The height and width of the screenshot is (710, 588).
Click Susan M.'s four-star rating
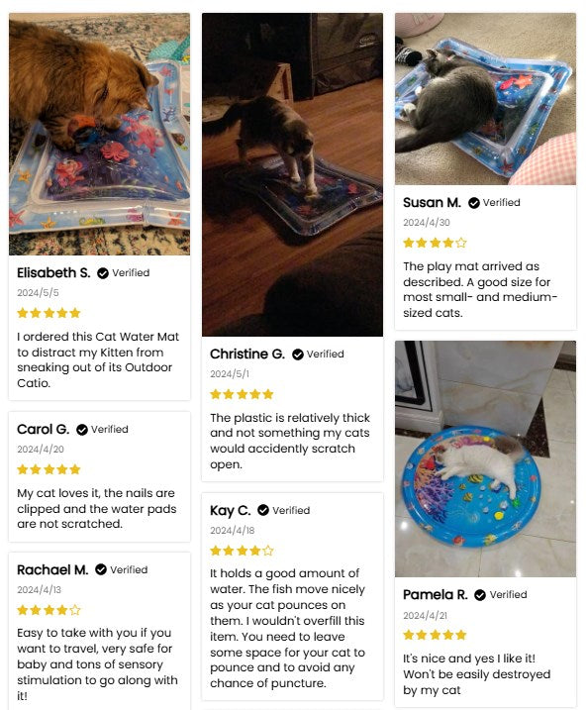tap(435, 243)
